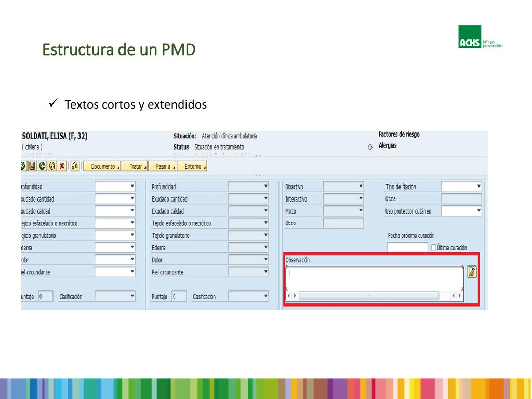Open the Tratar menu button

[135, 166]
